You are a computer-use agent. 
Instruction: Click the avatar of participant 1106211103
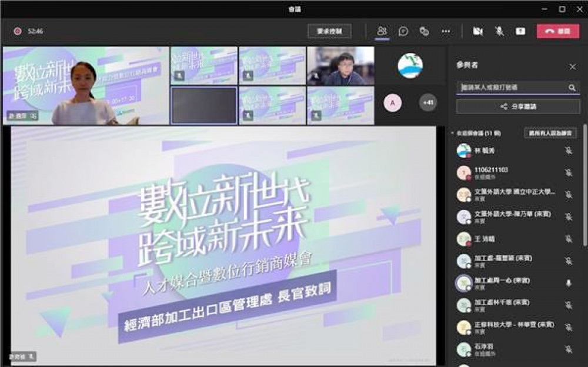[x=464, y=173]
